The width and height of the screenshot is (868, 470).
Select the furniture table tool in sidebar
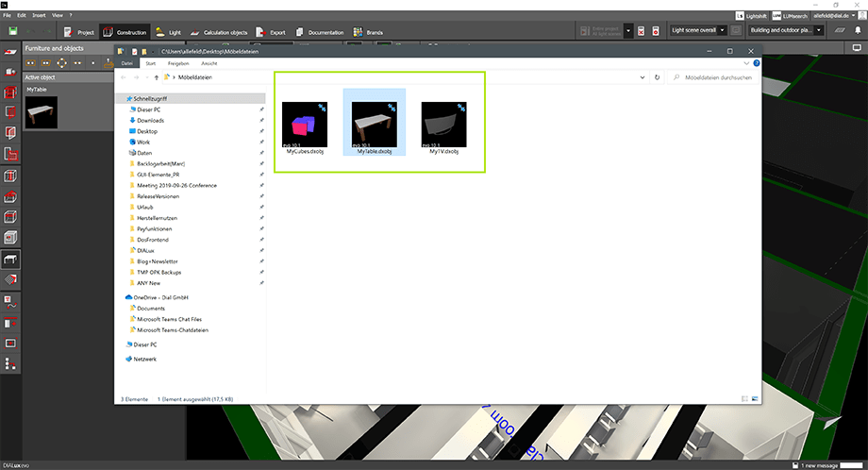tap(10, 259)
